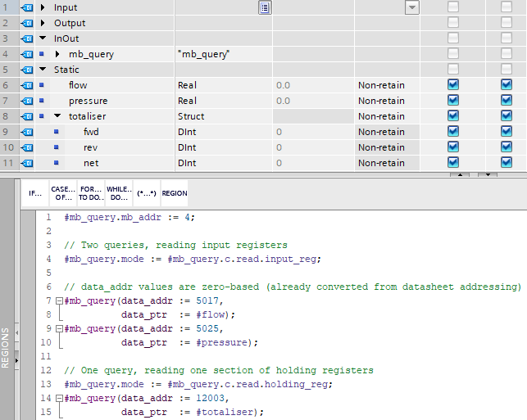Click the up arrow on the interface splitter
The height and width of the screenshot is (420, 527).
(x=460, y=175)
